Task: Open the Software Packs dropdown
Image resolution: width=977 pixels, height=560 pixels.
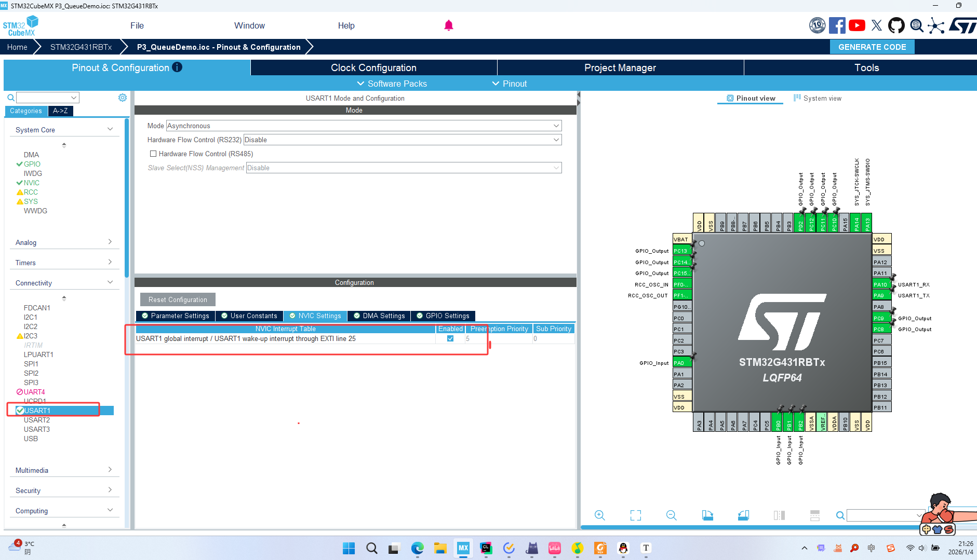Action: [392, 84]
